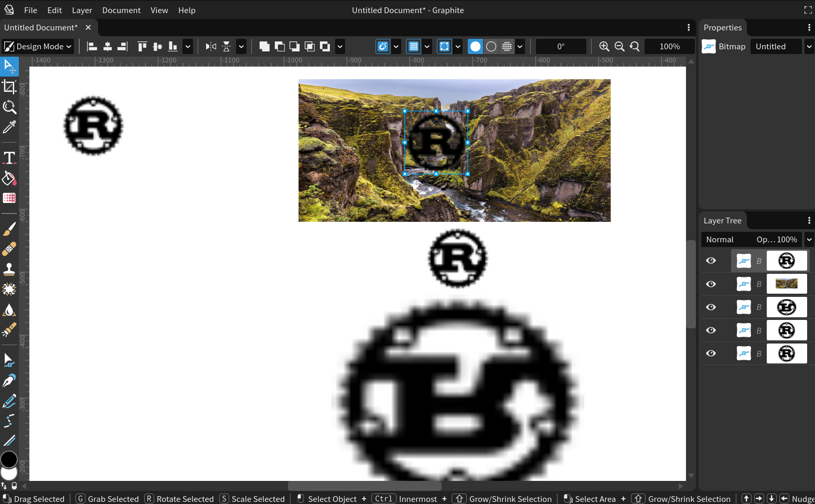Viewport: 815px width, 504px height.
Task: Open view mode options dropdown
Action: click(x=520, y=47)
